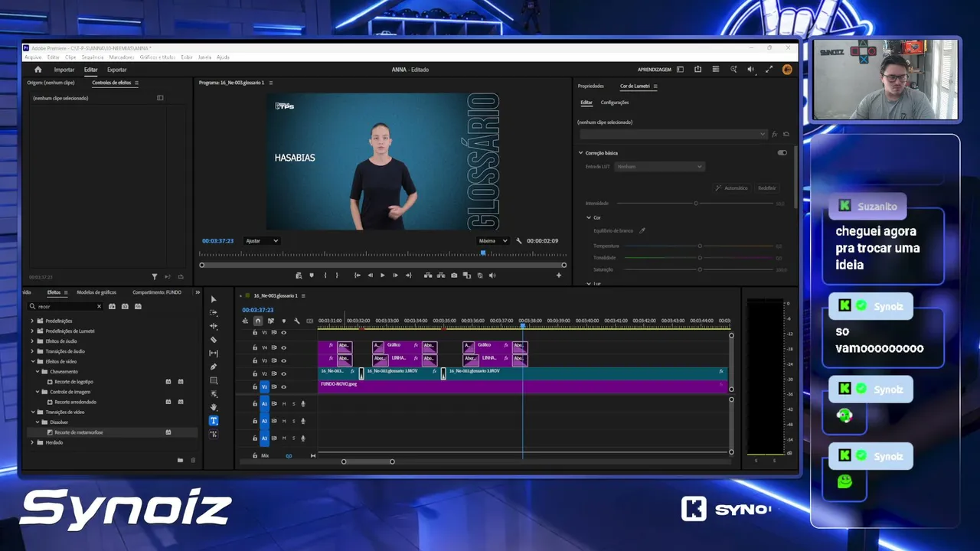Play the sequence in Program Monitor
The height and width of the screenshot is (551, 980).
pos(383,275)
